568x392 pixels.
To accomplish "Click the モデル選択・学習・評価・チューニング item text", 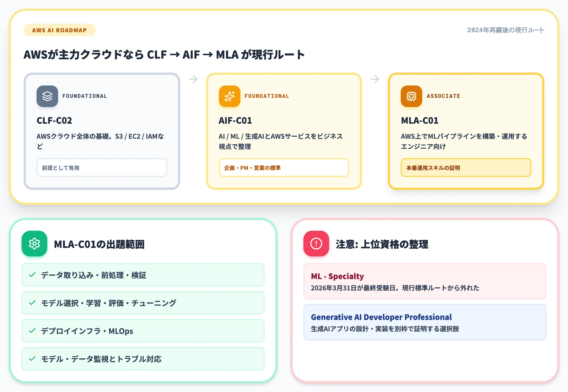I will (108, 303).
